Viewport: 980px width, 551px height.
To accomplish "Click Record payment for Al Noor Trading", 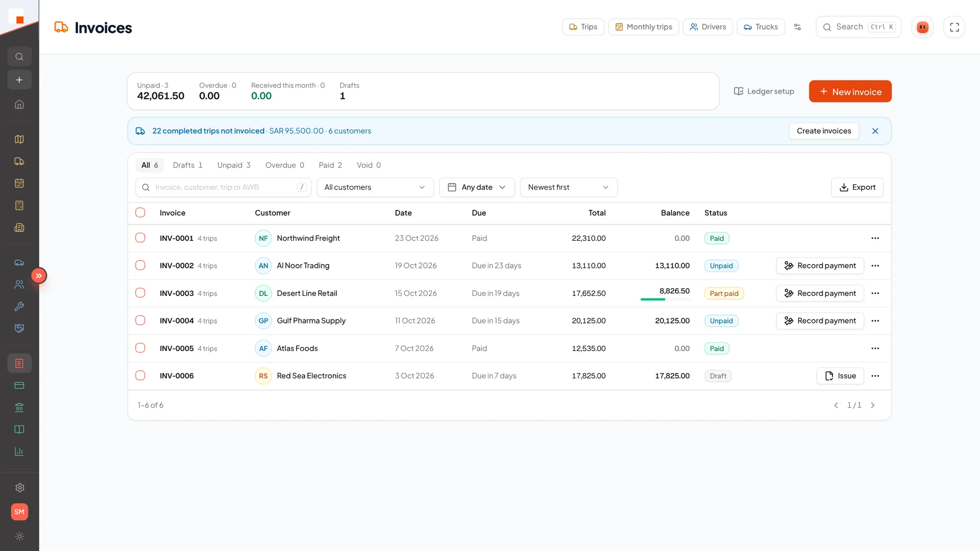I will click(x=820, y=266).
